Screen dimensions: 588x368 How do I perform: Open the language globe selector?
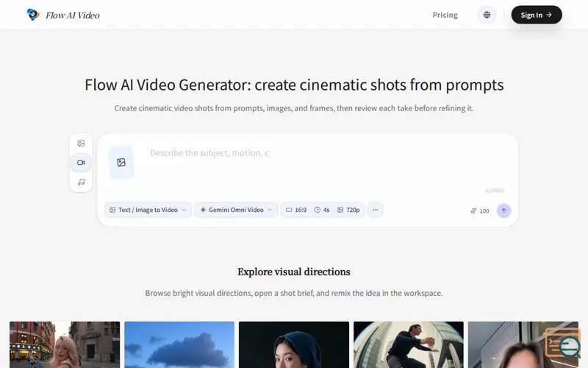coord(487,15)
